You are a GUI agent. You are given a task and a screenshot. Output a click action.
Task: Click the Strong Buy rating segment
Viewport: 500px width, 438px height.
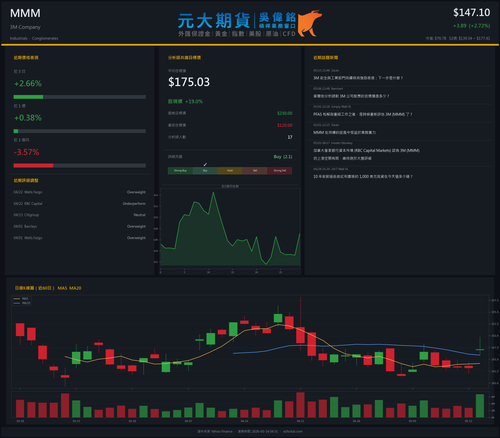(180, 171)
